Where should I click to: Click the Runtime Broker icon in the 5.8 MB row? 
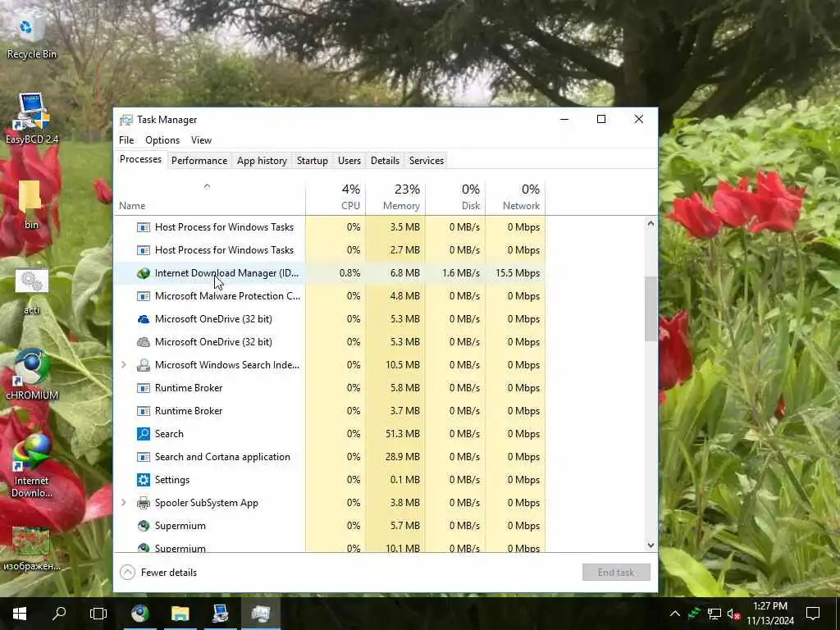[x=143, y=388]
